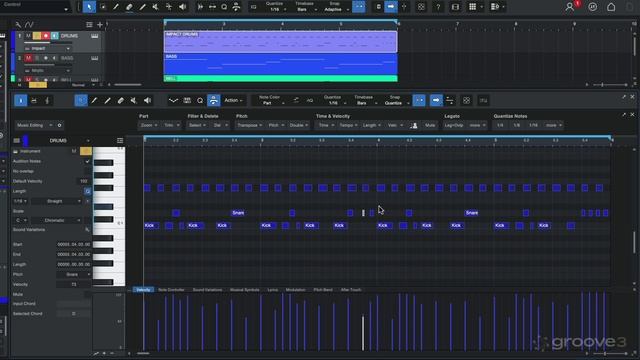Click the question mark help icon
This screenshot has width=640, height=360.
pos(438,7)
